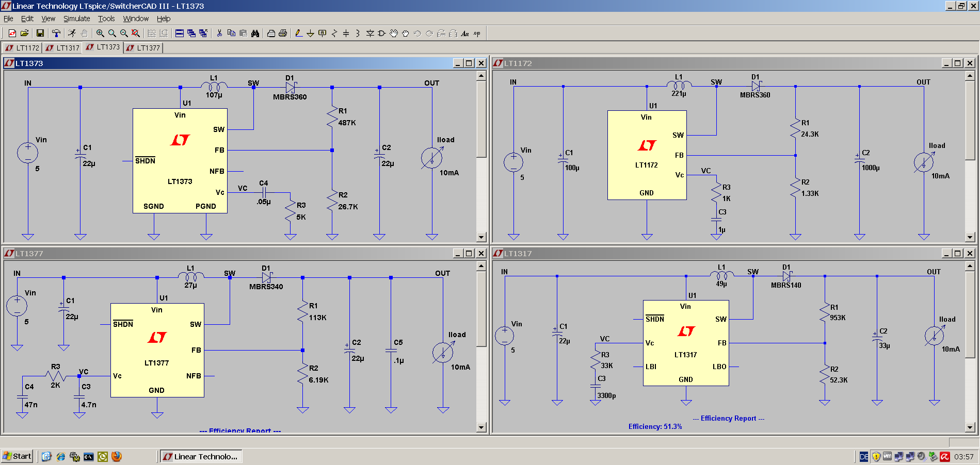Open a file using the folder icon
Viewport: 980px width, 465px height.
[24, 33]
